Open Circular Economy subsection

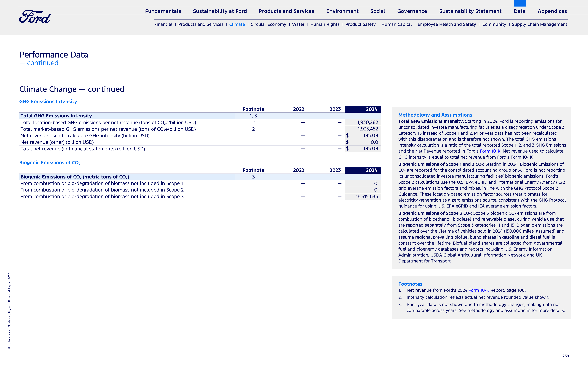click(x=268, y=24)
